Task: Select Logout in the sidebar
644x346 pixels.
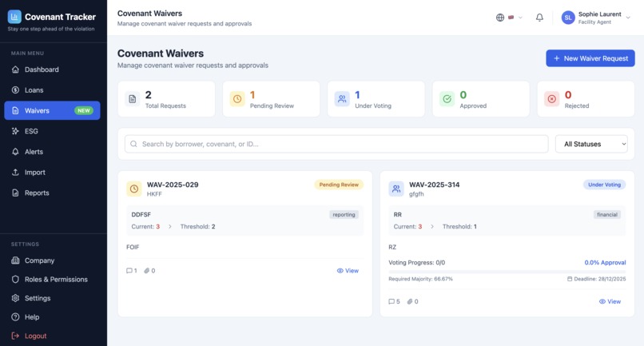Action: [52, 336]
